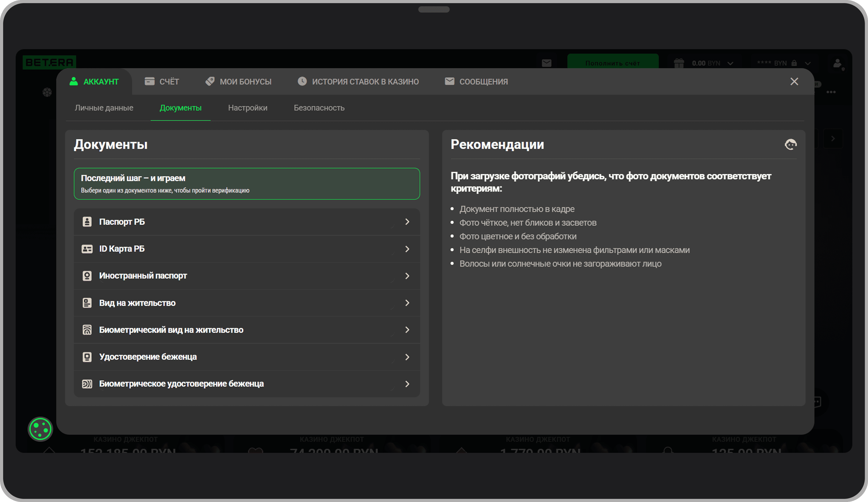The image size is (868, 502).
Task: Click the mail envelope icon in header
Action: 546,63
